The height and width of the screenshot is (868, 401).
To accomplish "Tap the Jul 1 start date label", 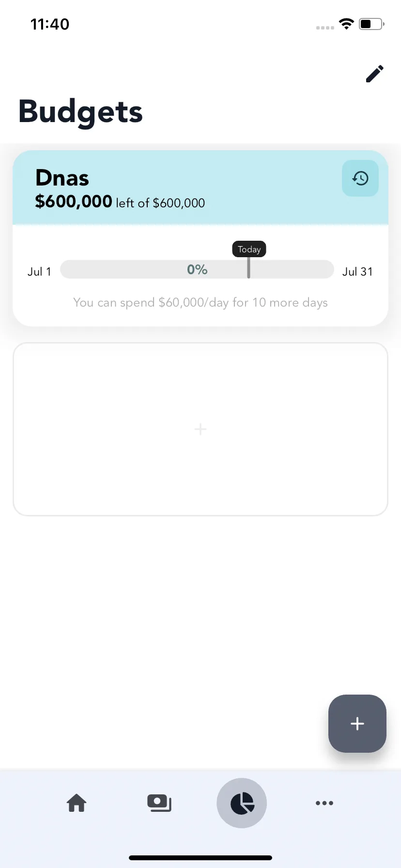I will click(39, 271).
